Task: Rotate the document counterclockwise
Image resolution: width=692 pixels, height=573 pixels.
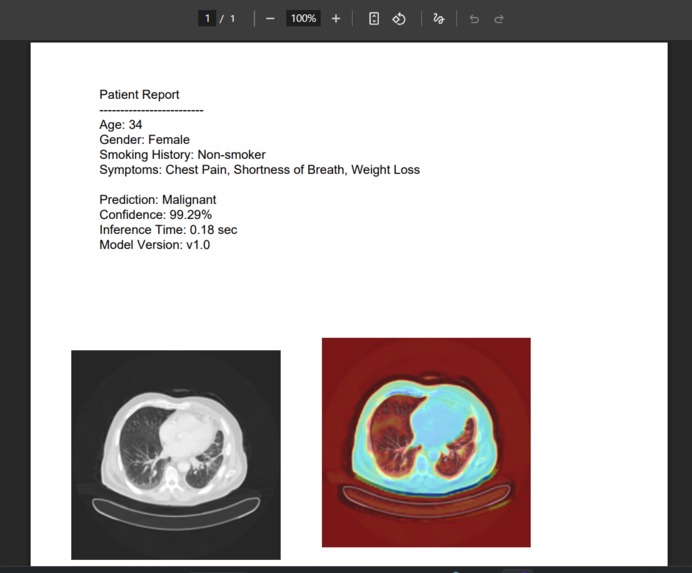Action: point(399,19)
